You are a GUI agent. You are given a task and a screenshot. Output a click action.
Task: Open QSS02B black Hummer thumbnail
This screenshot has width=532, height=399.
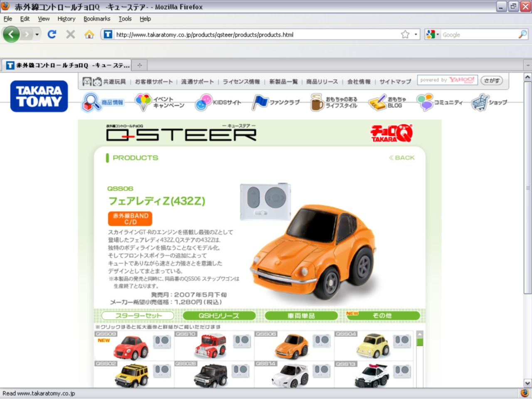point(211,375)
